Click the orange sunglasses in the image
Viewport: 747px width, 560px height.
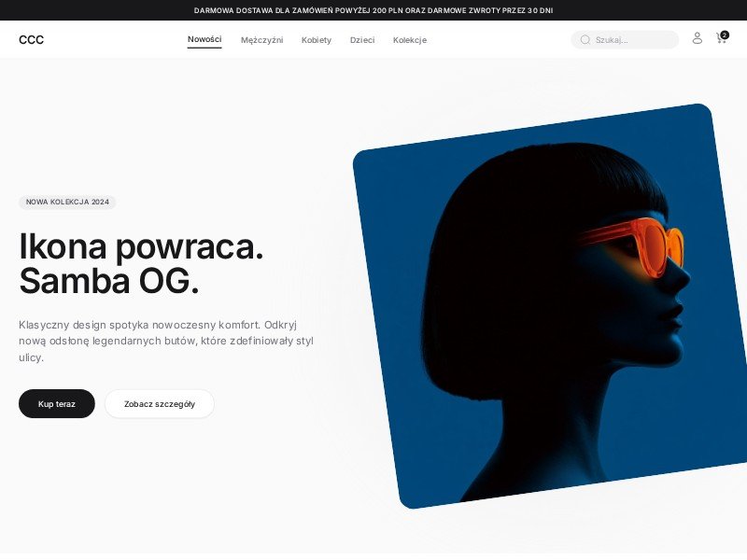click(x=634, y=245)
